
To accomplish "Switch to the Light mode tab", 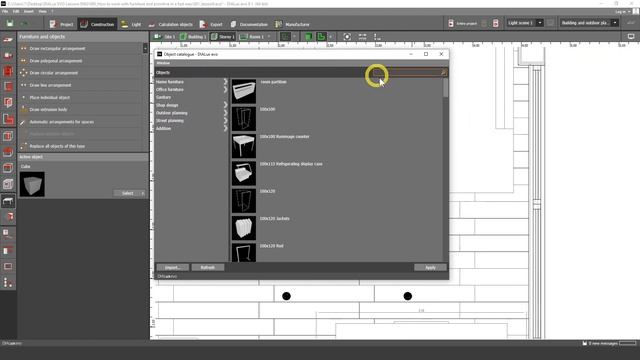I will coord(131,24).
